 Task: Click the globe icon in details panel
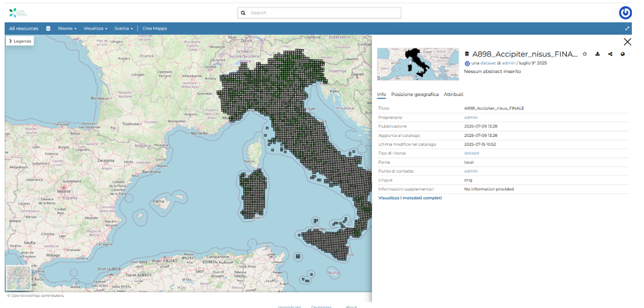click(623, 54)
